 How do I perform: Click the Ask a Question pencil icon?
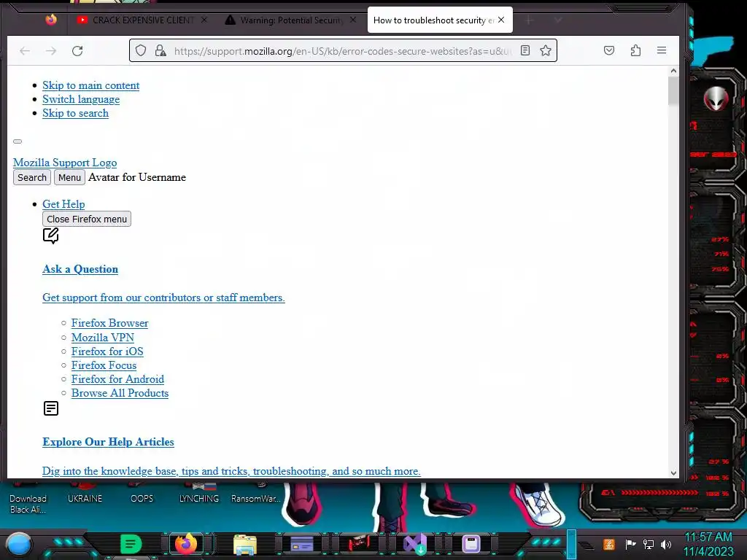(x=50, y=236)
